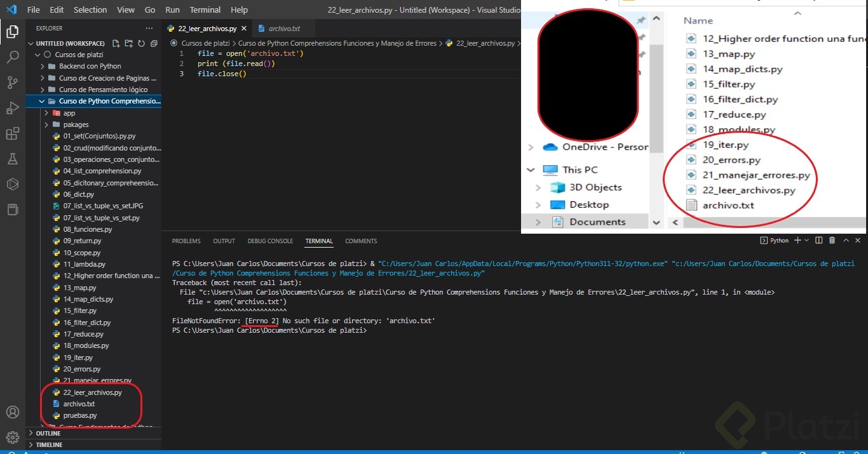Viewport: 868px width, 454px height.
Task: Click Cursos de platzi breadcrumb
Action: (x=205, y=43)
